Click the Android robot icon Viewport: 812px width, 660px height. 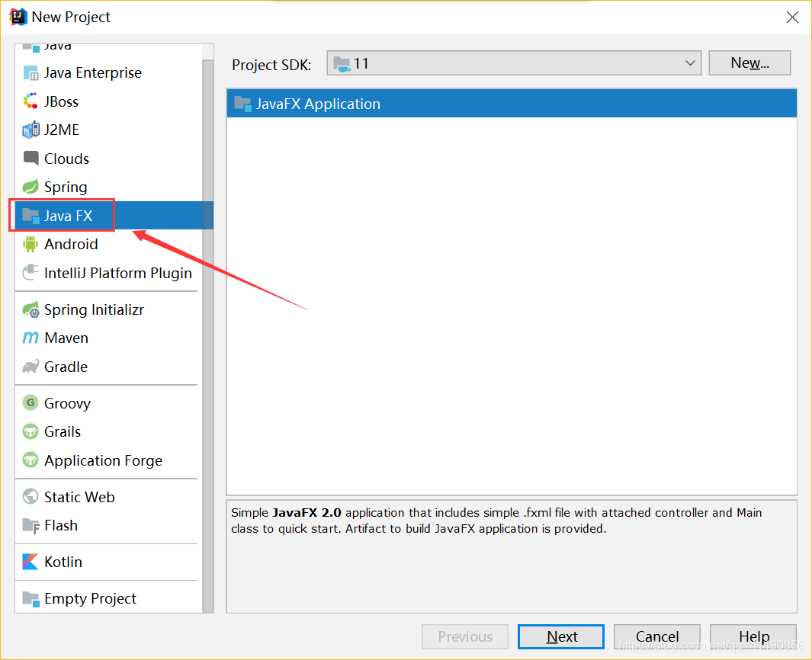(x=30, y=244)
